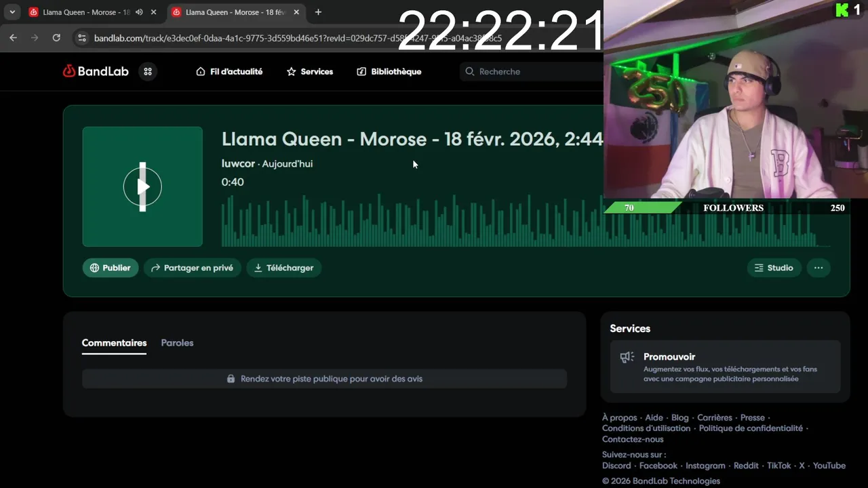This screenshot has height=488, width=868.
Task: Open the Carrières footer link
Action: (x=715, y=418)
